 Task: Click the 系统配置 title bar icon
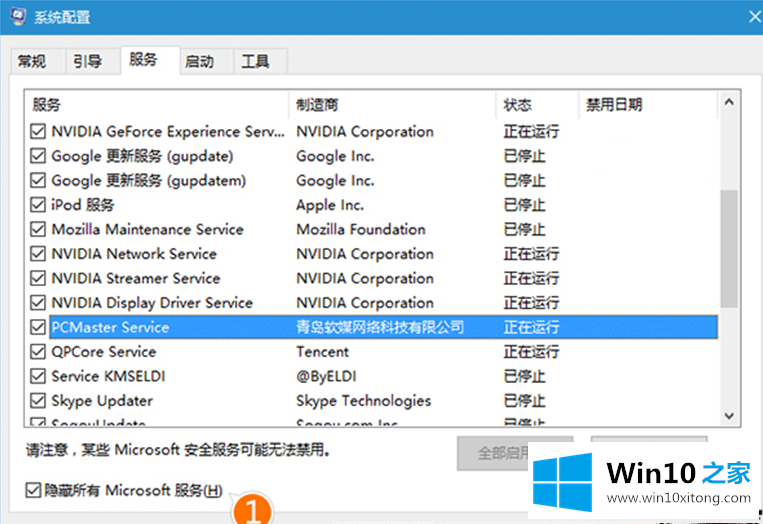(18, 17)
